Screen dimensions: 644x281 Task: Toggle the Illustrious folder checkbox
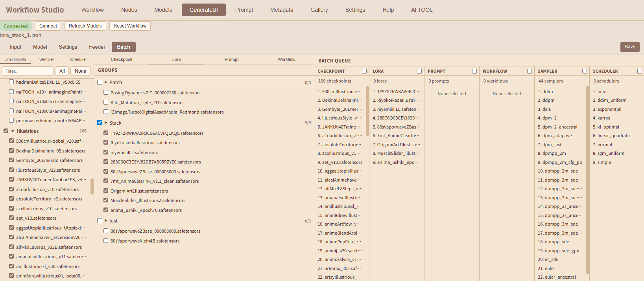[x=6, y=131]
